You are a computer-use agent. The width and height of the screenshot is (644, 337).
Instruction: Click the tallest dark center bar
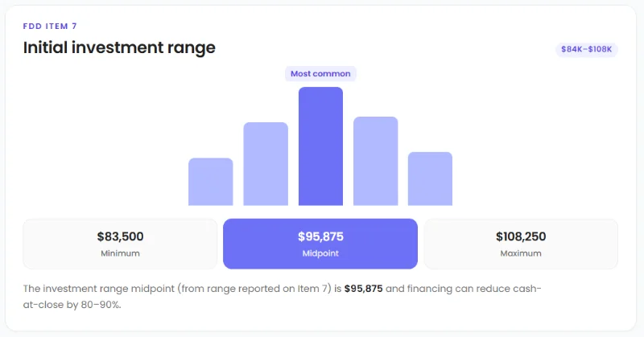point(320,146)
